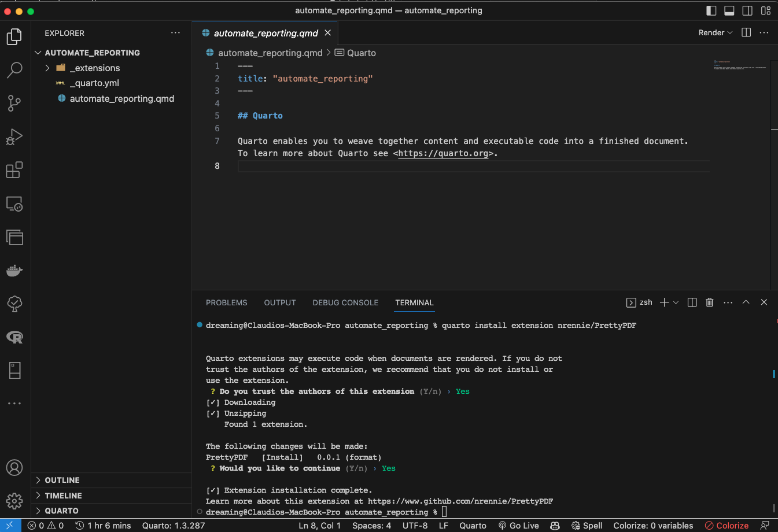Open the Extensions view icon
The width and height of the screenshot is (778, 532).
tap(14, 170)
